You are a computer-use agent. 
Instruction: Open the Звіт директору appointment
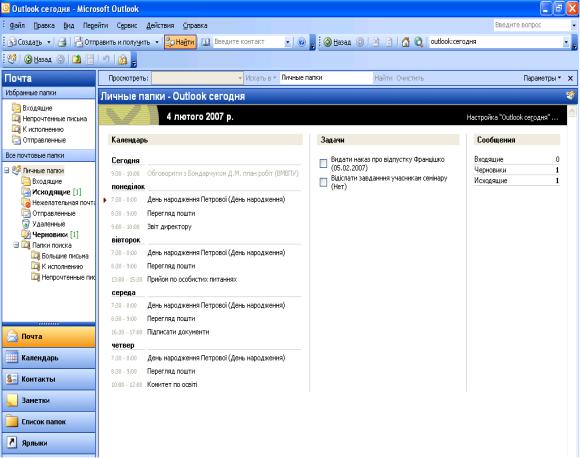[x=169, y=226]
